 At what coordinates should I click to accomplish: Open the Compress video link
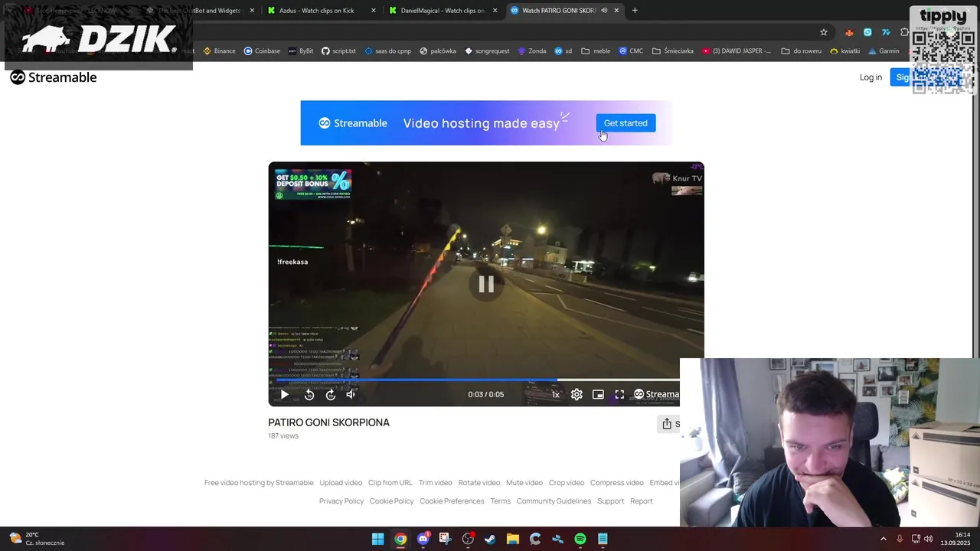(617, 483)
